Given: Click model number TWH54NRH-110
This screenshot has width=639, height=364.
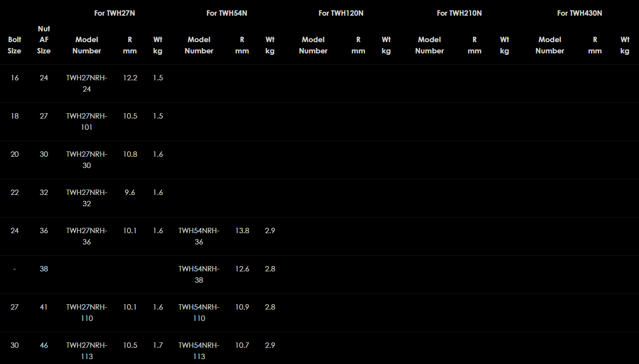Looking at the screenshot, I should (199, 313).
